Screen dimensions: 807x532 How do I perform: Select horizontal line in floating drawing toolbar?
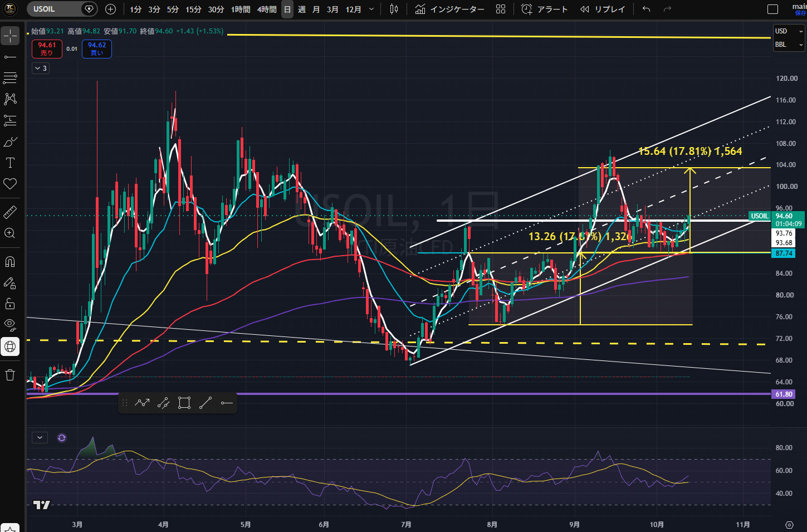pos(227,403)
